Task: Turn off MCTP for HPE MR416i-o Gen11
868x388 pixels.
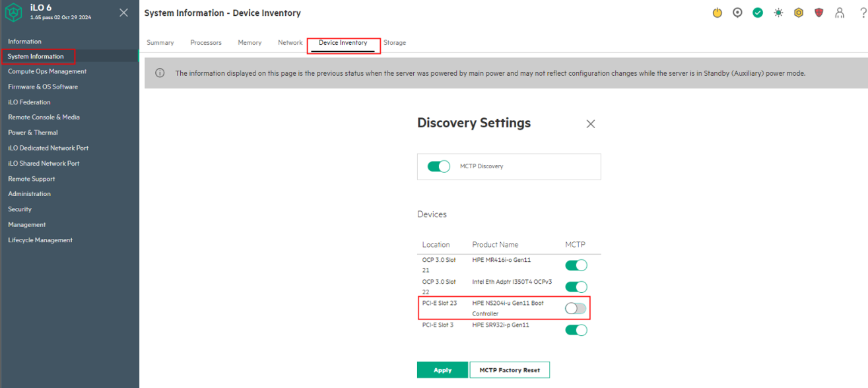Action: click(x=576, y=265)
